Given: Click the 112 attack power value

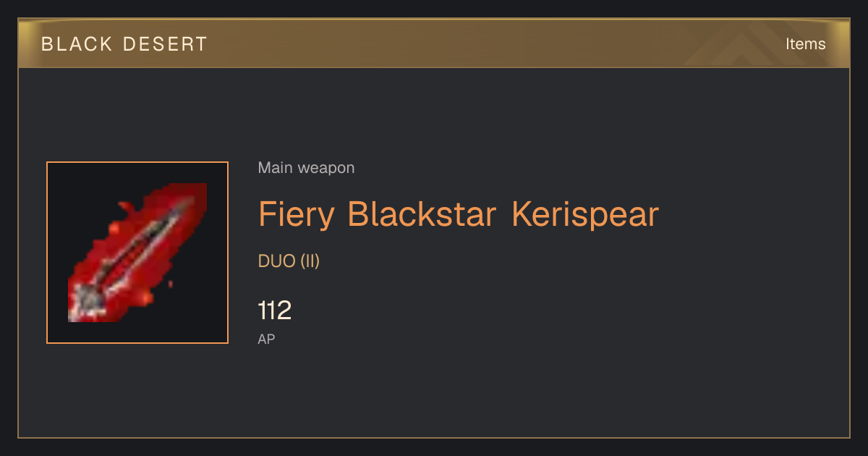Looking at the screenshot, I should [275, 311].
